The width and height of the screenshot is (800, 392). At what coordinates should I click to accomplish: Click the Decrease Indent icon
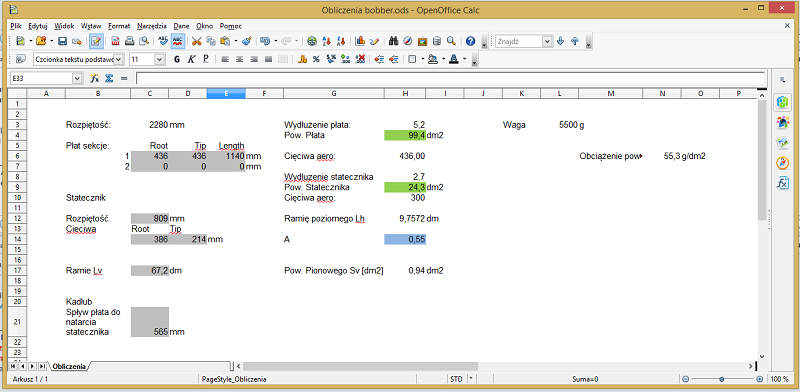pyautogui.click(x=379, y=59)
